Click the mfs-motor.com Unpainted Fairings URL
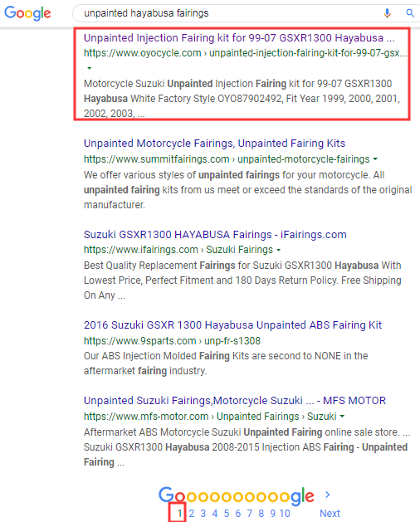Viewport: 420px width, 522px height. pyautogui.click(x=210, y=417)
